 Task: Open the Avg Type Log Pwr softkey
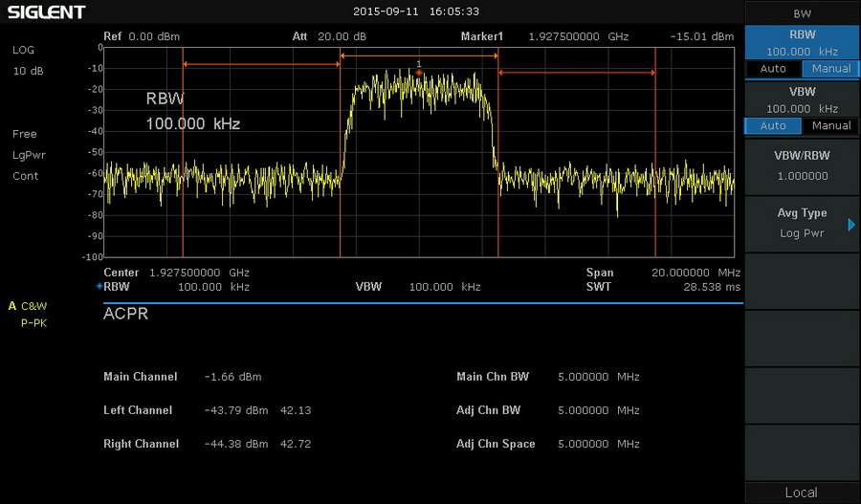coord(802,224)
